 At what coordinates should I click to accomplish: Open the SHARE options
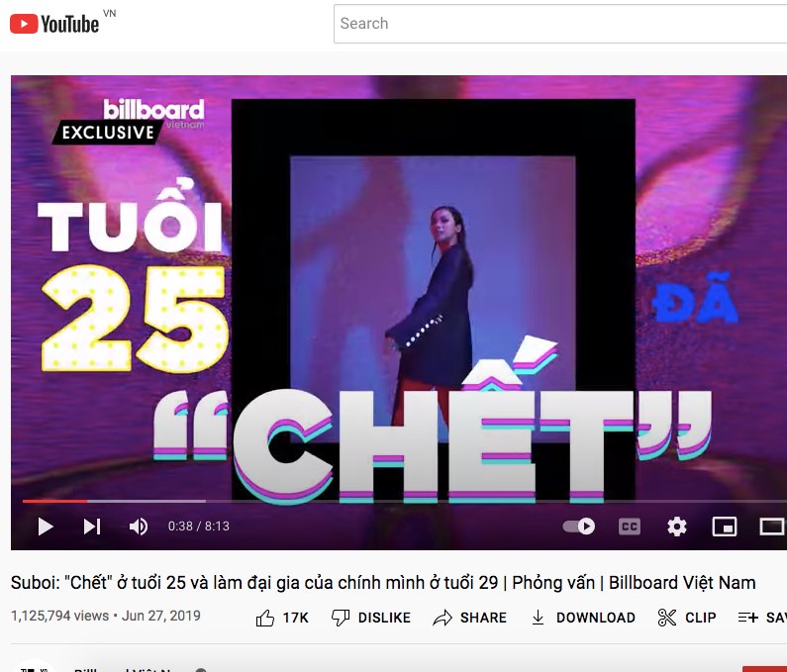[x=470, y=618]
